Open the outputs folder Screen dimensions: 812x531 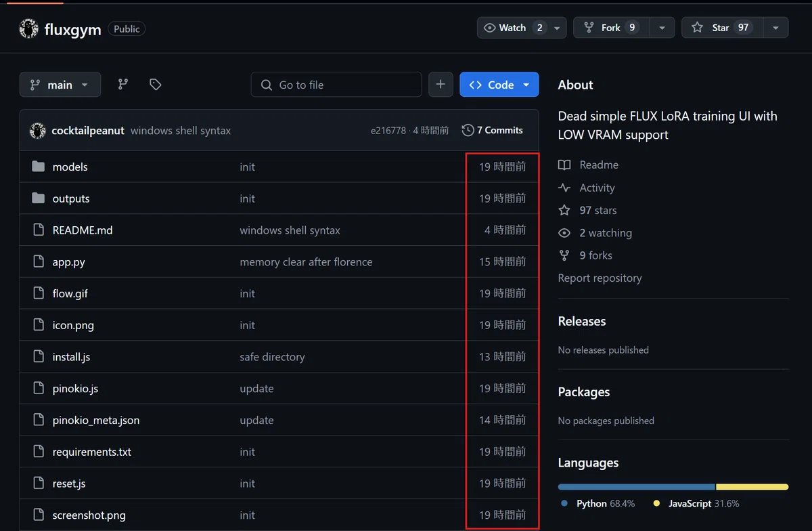[71, 198]
